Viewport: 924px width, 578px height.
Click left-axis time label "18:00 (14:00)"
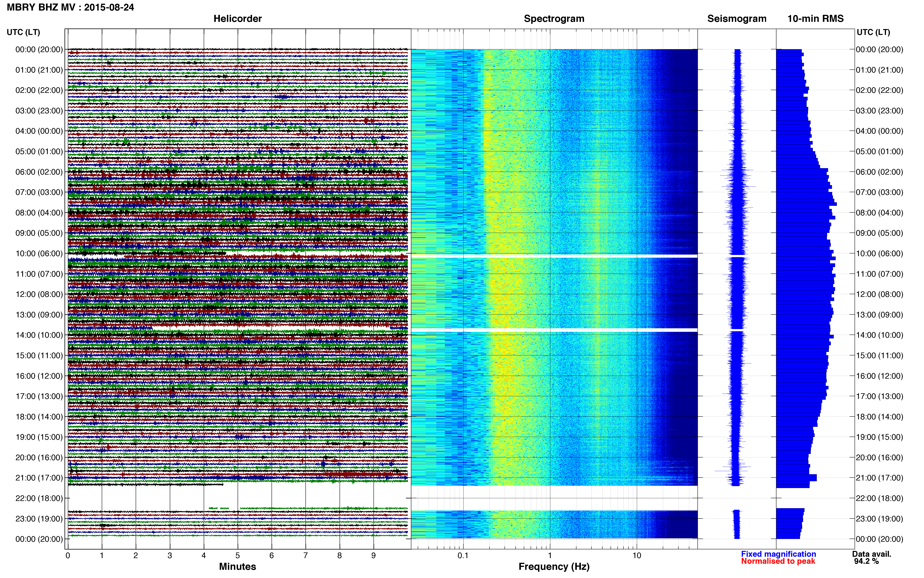[39, 417]
